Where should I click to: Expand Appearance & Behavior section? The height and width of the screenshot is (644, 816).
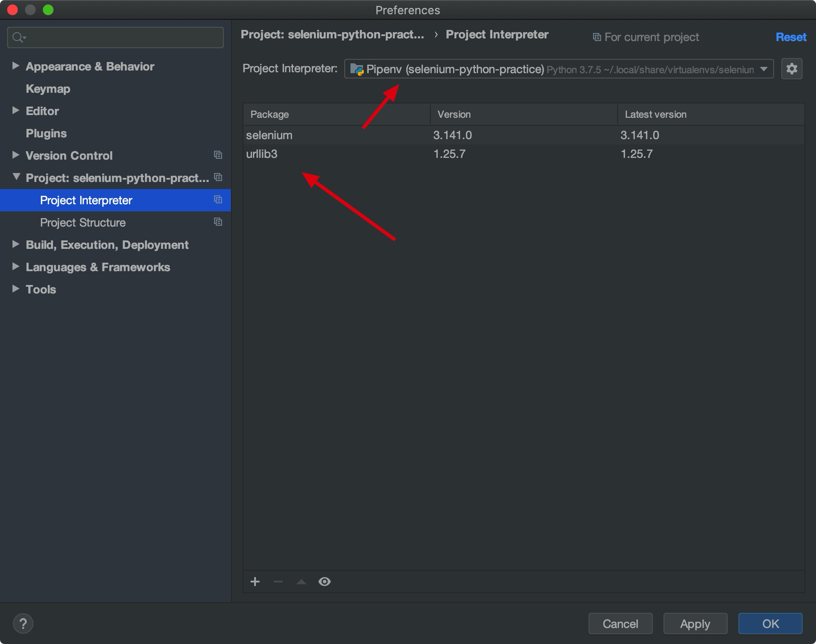tap(16, 66)
